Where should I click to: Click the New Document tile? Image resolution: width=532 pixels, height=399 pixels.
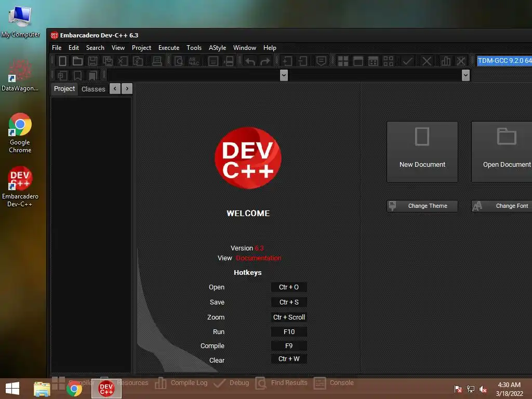coord(422,152)
